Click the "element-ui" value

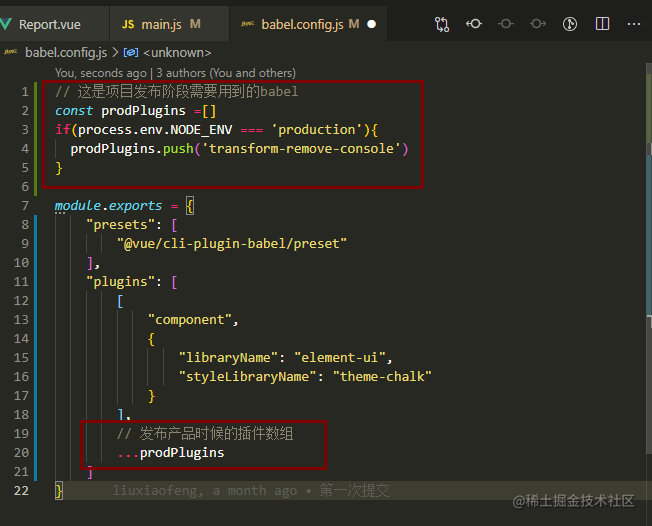[x=340, y=358]
